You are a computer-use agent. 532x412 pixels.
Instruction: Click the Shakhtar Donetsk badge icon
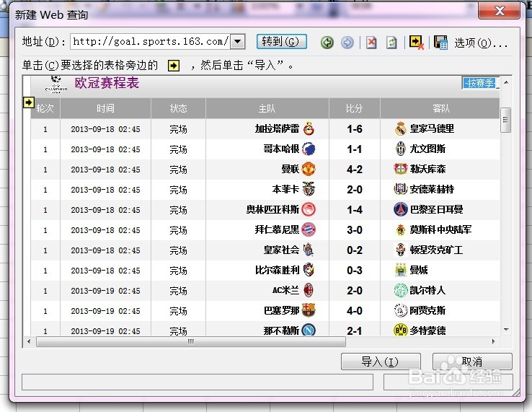point(401,250)
